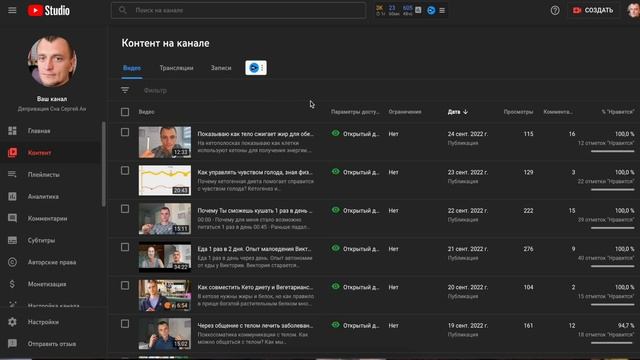Switch to the Трансляции tab
This screenshot has height=360, width=640.
point(176,68)
